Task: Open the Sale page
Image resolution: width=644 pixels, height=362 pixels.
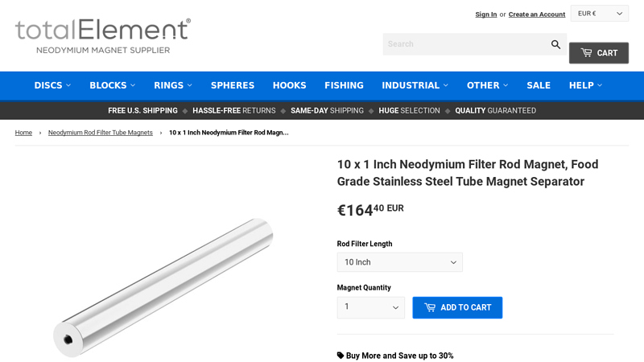Action: click(539, 85)
